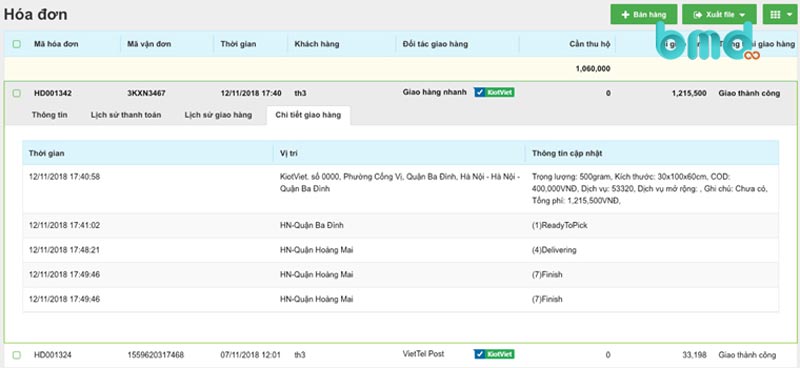Tick checkbox for invoice HD001342
Viewport: 800px width, 368px height.
pyautogui.click(x=17, y=93)
